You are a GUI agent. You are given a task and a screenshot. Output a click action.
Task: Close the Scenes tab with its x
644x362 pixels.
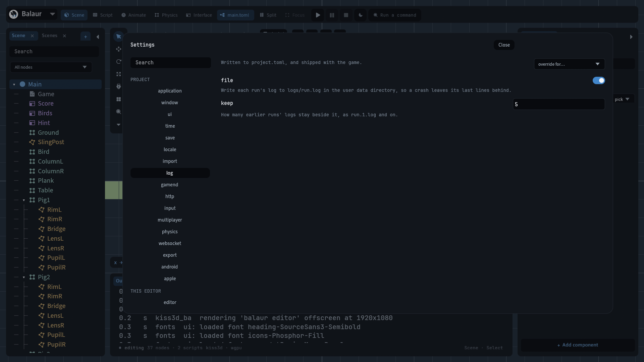click(64, 36)
